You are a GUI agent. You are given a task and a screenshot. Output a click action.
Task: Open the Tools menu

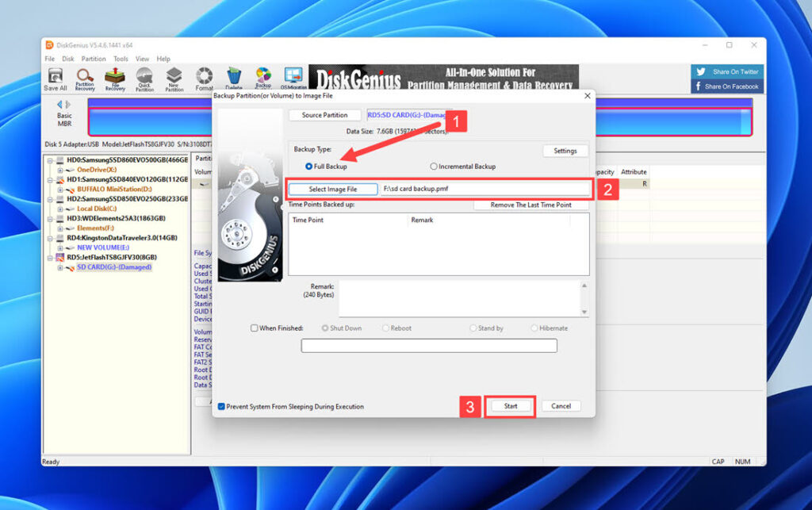121,58
